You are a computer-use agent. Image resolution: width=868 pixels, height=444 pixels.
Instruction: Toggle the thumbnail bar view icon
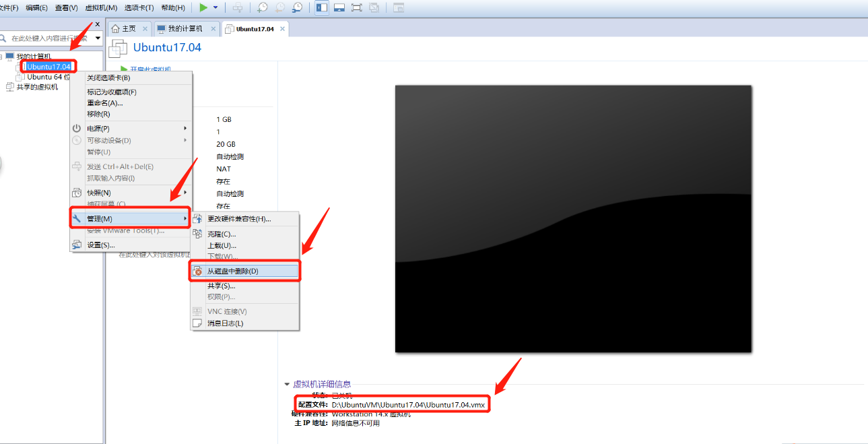tap(339, 7)
